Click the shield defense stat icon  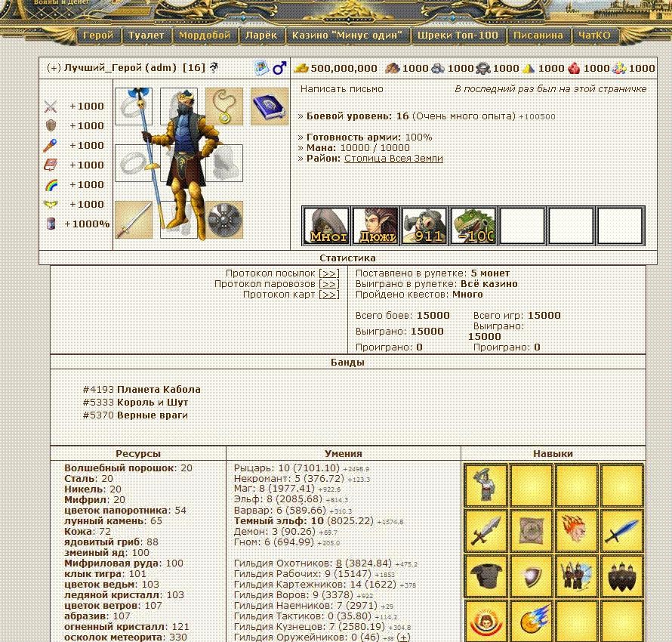[x=51, y=125]
